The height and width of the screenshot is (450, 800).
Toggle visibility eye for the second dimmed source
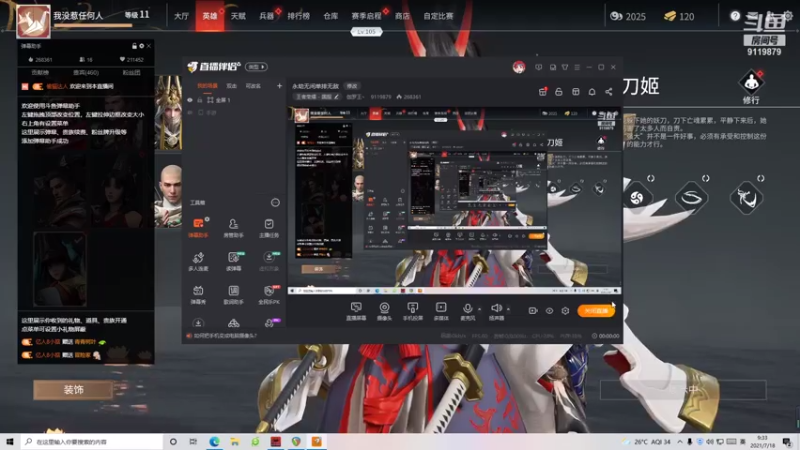pyautogui.click(x=190, y=112)
